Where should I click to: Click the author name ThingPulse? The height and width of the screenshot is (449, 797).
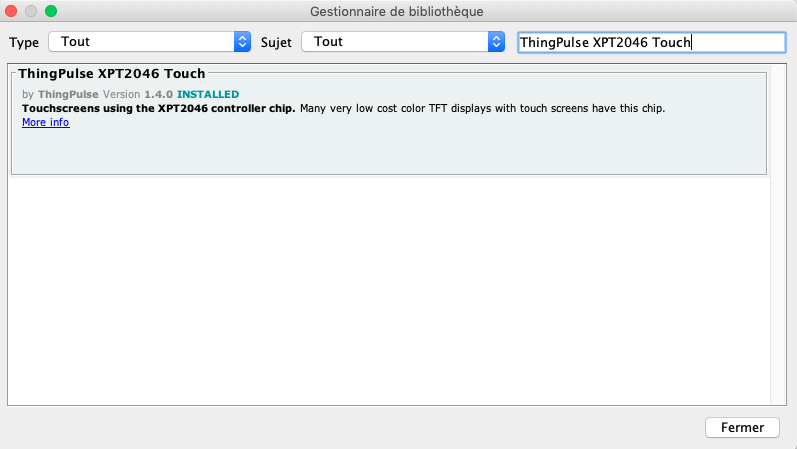tap(69, 95)
